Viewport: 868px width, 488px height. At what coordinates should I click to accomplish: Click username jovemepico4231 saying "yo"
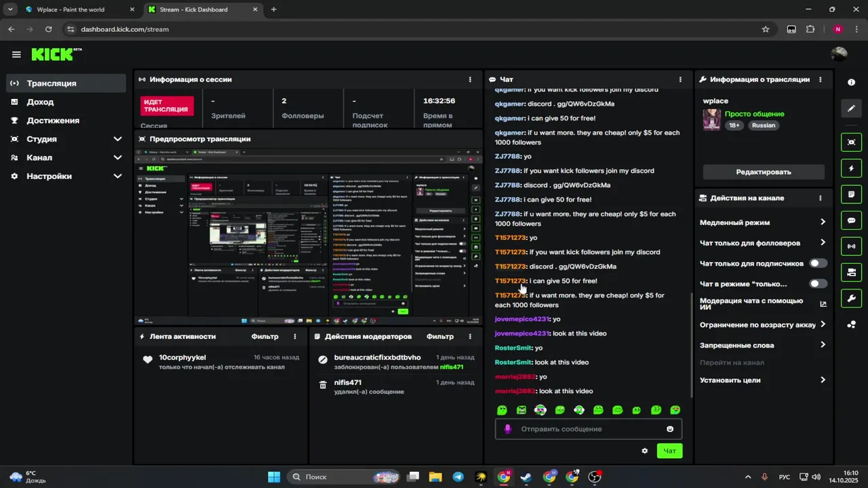(x=521, y=319)
